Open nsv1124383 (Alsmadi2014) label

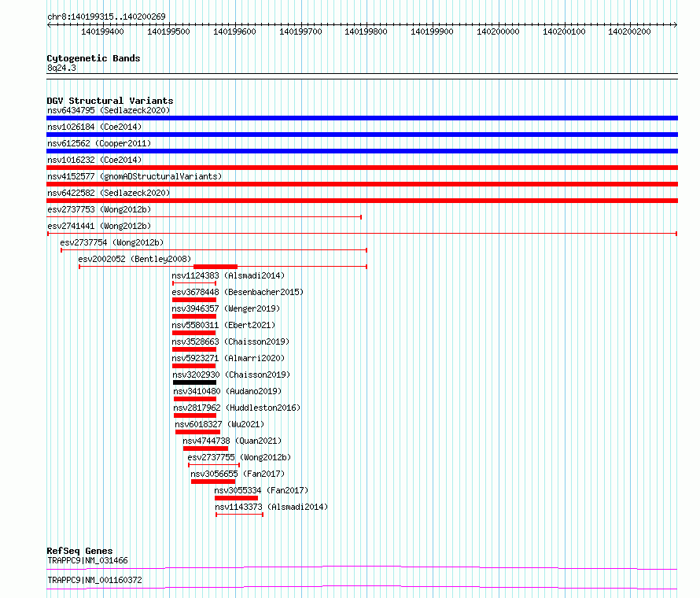228,275
